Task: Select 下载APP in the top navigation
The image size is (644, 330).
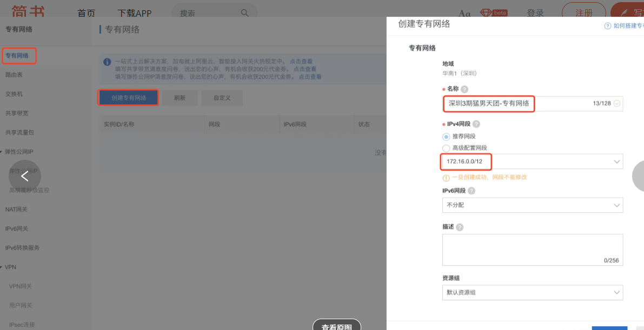Action: click(x=134, y=13)
